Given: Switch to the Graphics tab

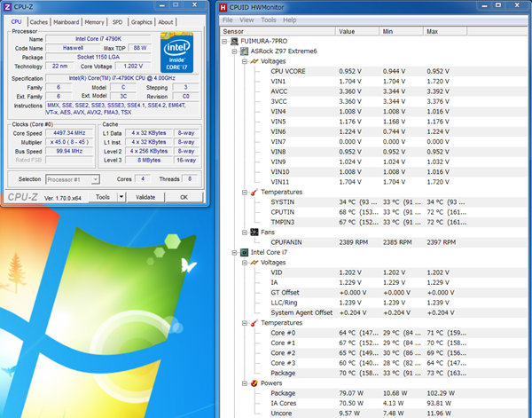Looking at the screenshot, I should pyautogui.click(x=142, y=22).
